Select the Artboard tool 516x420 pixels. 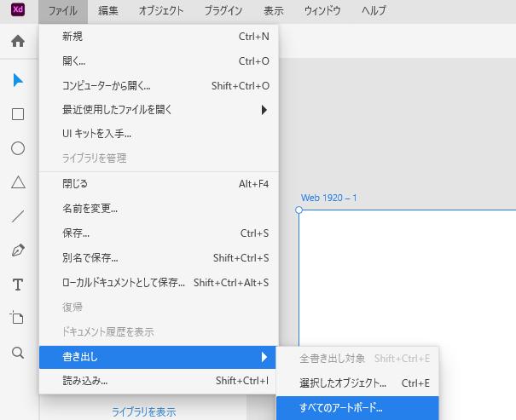[17, 319]
